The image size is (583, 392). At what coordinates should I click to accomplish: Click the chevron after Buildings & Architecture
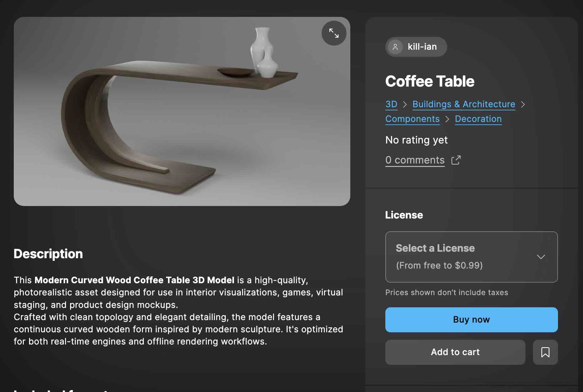(x=523, y=104)
